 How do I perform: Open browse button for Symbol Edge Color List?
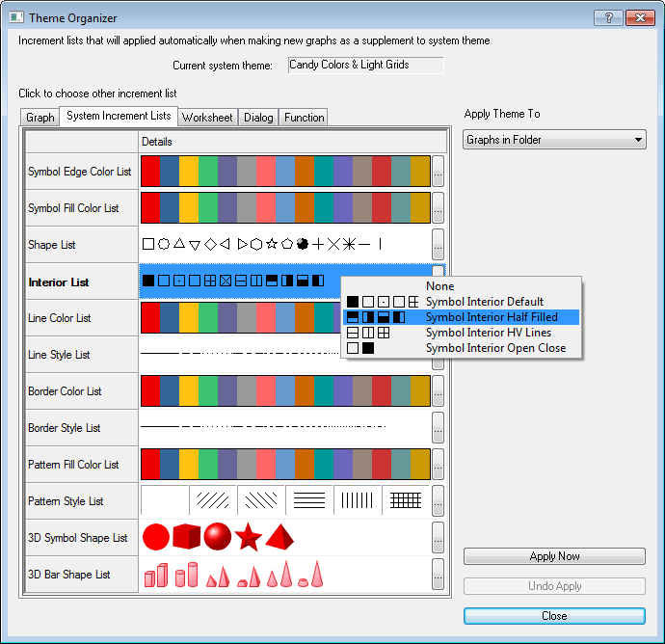(x=438, y=172)
